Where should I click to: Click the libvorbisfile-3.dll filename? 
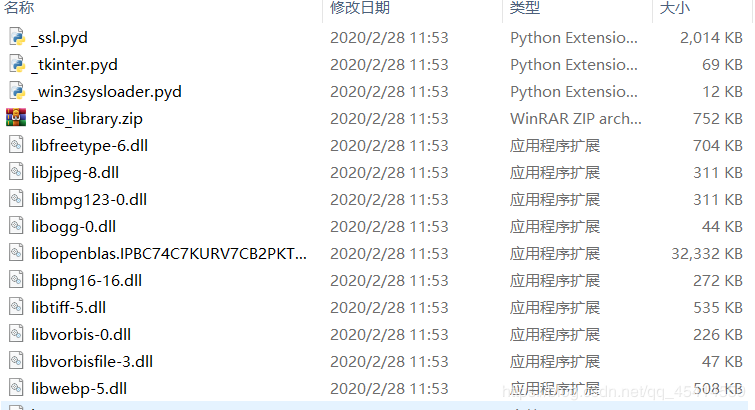[92, 361]
